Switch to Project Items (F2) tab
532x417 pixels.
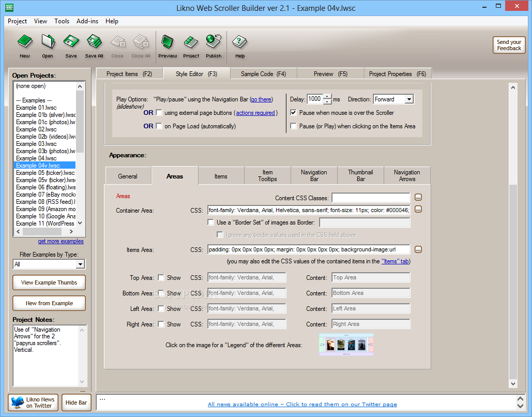(x=129, y=73)
